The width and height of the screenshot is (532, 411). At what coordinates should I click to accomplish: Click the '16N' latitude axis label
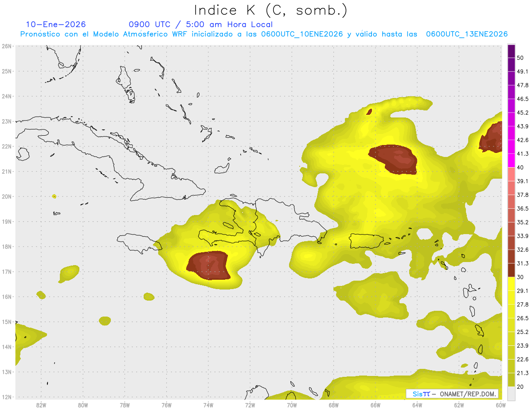click(x=7, y=297)
